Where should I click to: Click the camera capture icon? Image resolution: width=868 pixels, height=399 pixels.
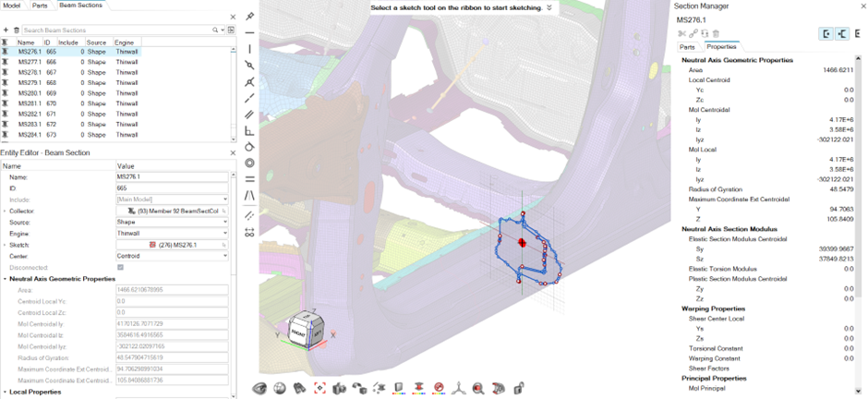click(x=339, y=388)
